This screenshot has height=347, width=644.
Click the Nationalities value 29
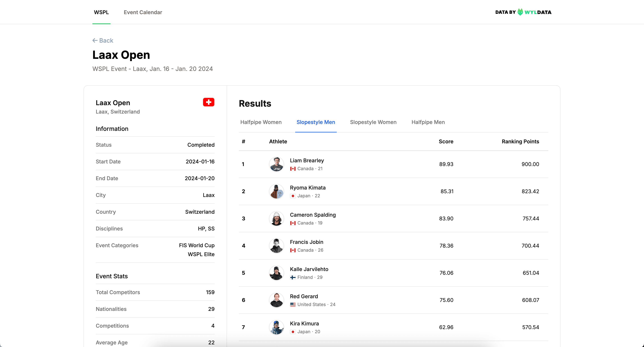pos(211,309)
